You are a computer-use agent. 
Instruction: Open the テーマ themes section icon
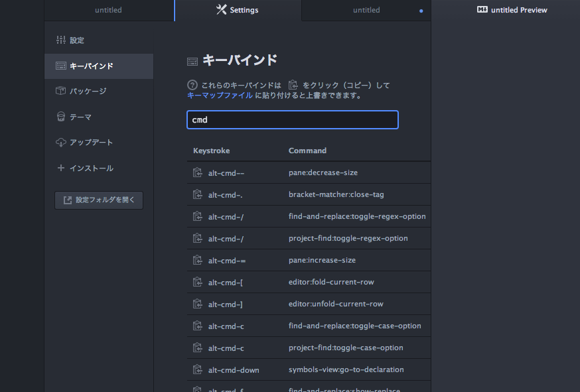(x=60, y=117)
